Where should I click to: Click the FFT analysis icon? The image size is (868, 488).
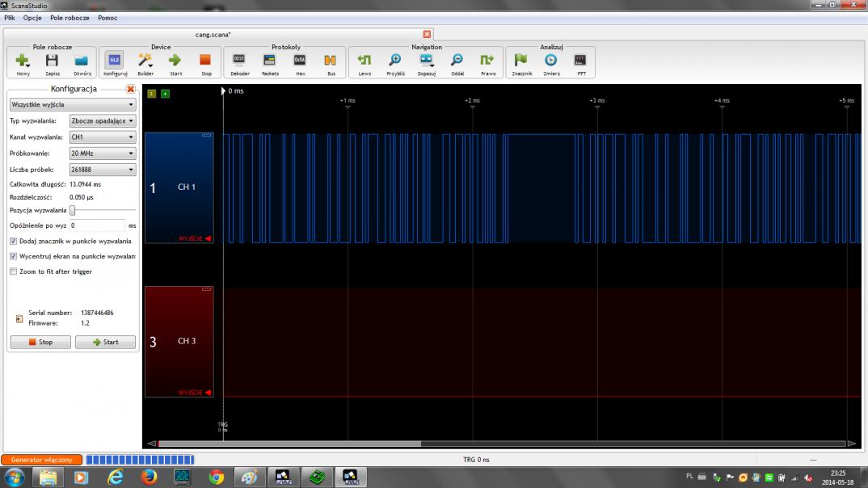[579, 61]
